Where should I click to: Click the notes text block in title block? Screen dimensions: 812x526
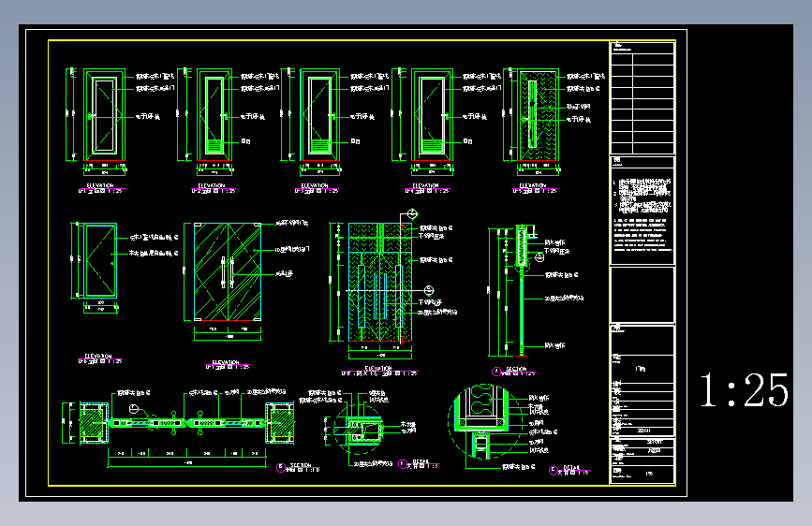(642, 215)
